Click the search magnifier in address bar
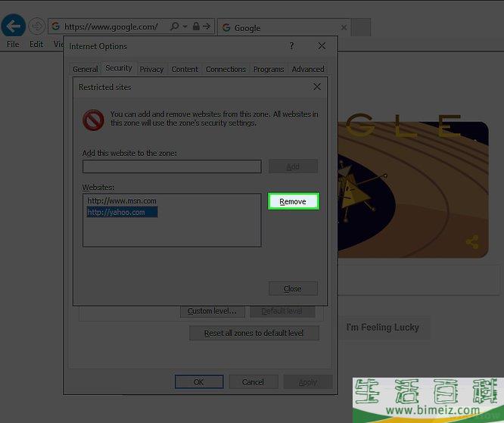Screen dimensions: 504x423 pos(175,26)
